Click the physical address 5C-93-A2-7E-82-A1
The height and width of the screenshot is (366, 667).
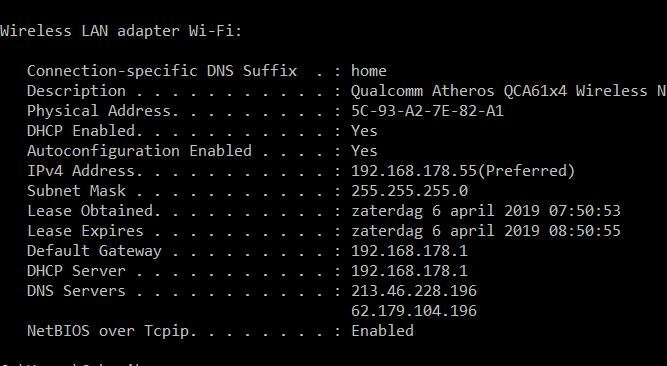coord(427,111)
